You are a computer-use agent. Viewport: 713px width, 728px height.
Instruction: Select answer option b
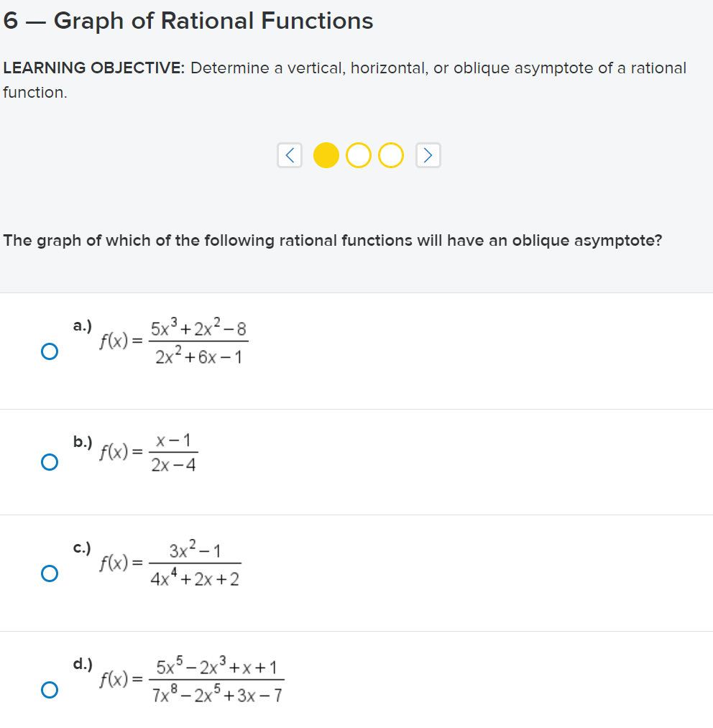tap(49, 461)
